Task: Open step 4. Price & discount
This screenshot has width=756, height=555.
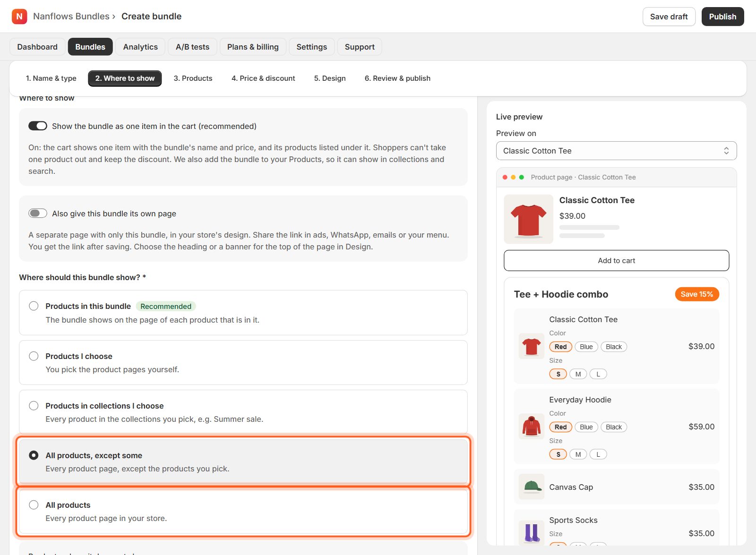Action: pyautogui.click(x=263, y=78)
